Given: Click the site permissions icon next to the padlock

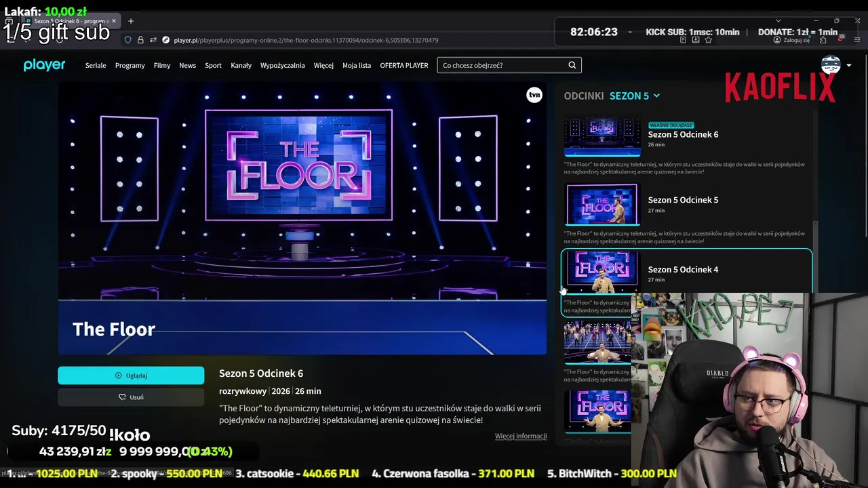Looking at the screenshot, I should coord(153,40).
